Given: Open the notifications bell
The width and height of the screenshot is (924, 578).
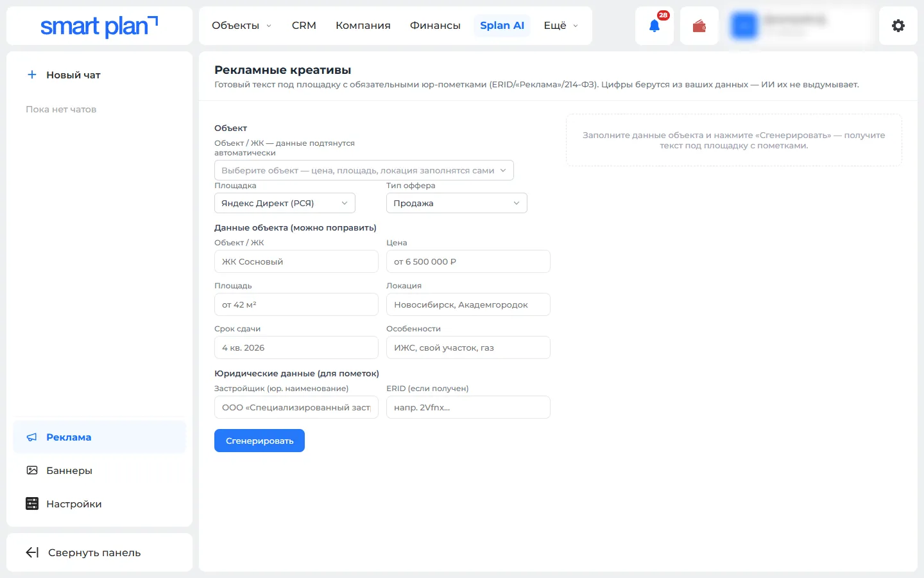Looking at the screenshot, I should [654, 26].
